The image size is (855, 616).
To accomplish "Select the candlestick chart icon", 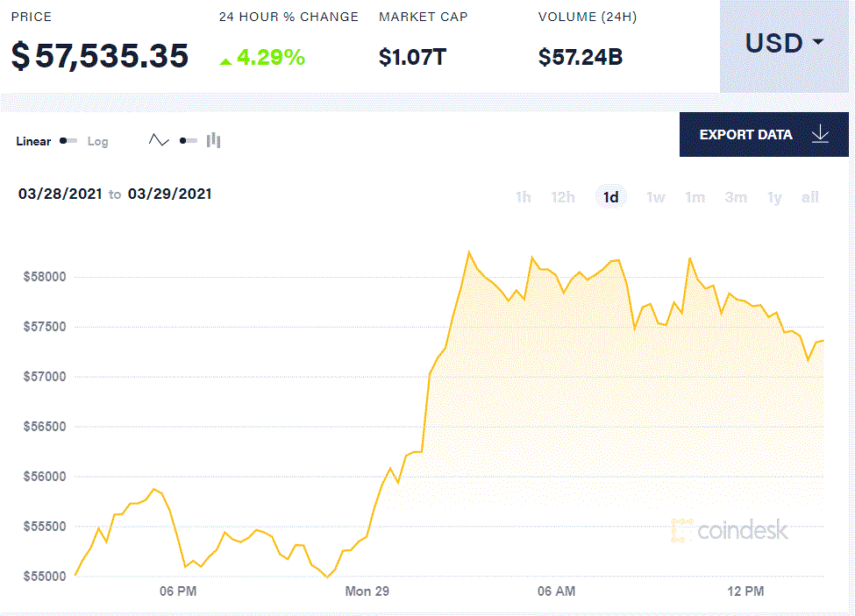I will coord(213,140).
